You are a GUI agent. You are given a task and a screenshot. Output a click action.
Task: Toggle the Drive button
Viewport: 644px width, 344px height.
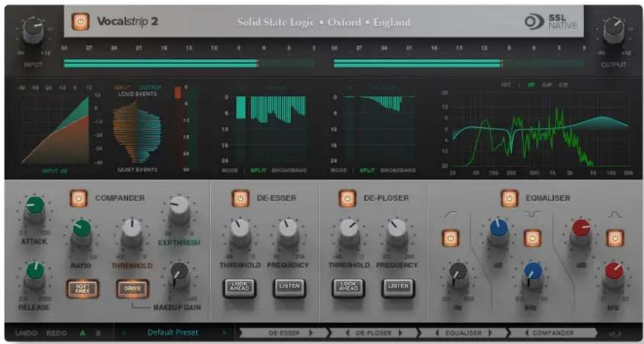pos(132,288)
